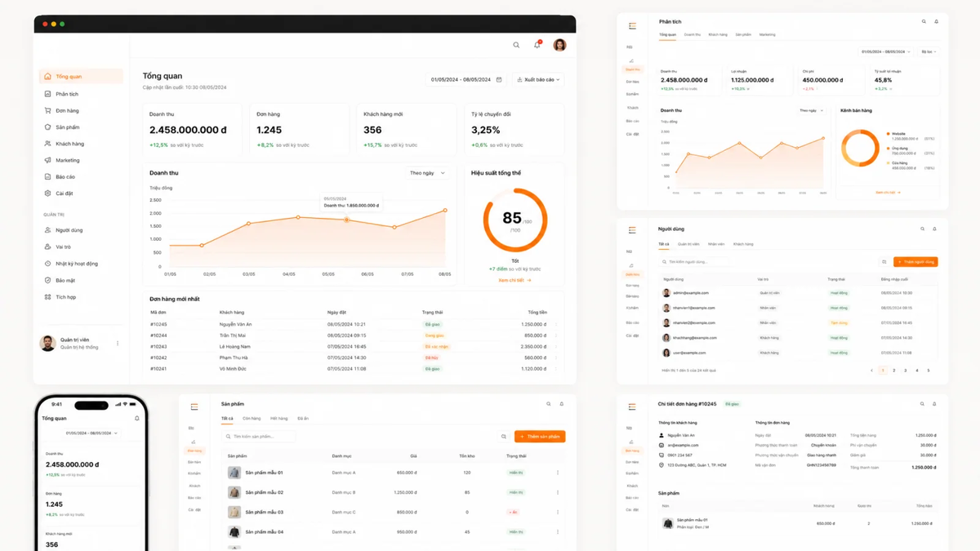The height and width of the screenshot is (551, 980).
Task: Click the Website legend color dot in Kênh bán hàng
Action: (x=888, y=133)
